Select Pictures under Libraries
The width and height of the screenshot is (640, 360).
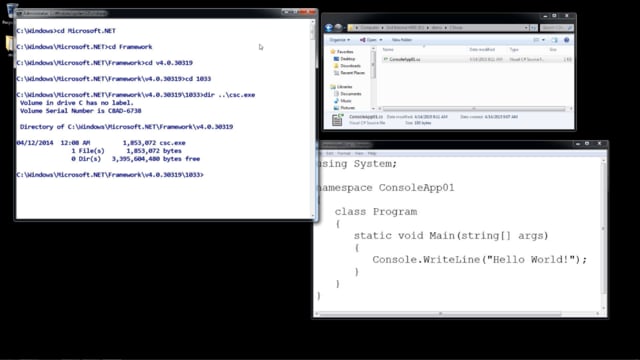[348, 107]
